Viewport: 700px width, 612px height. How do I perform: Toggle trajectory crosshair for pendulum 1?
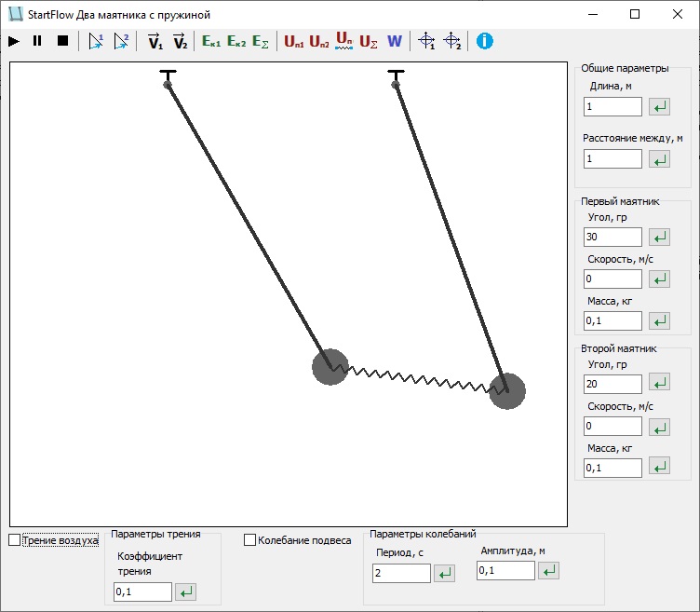426,41
